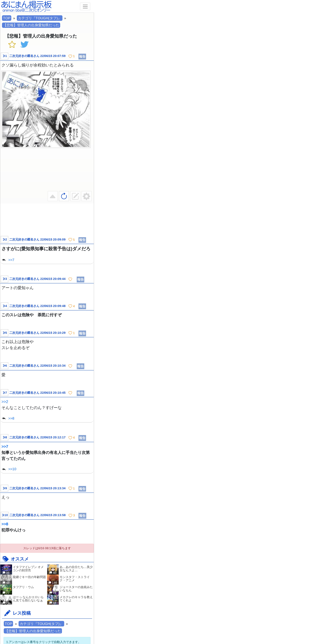
Task: Open the manga image in post 1
Action: click(46, 109)
